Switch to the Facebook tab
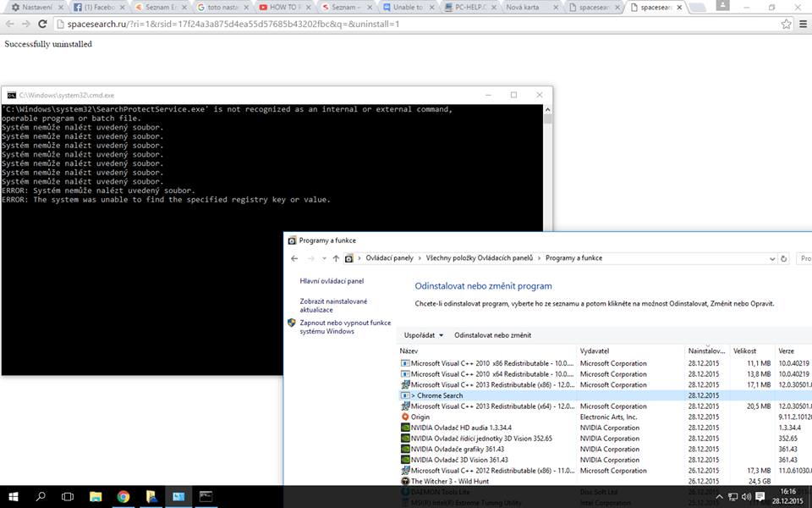Image resolution: width=812 pixels, height=508 pixels. pos(98,8)
